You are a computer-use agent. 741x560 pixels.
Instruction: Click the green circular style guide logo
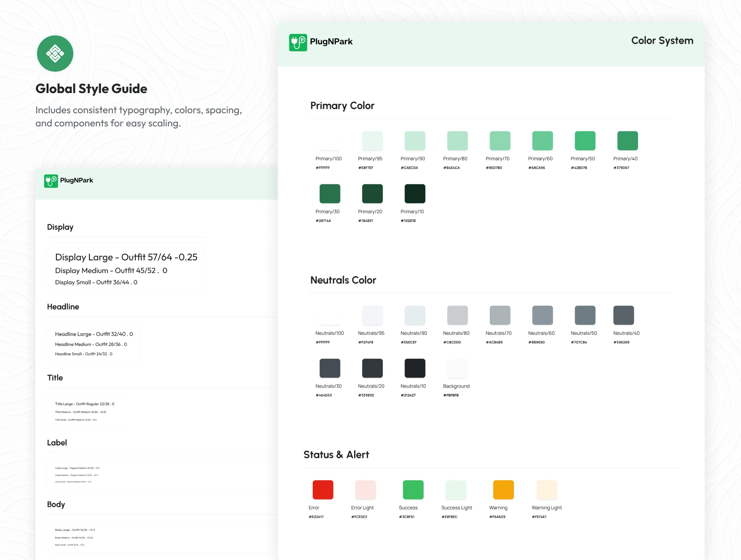coord(55,54)
